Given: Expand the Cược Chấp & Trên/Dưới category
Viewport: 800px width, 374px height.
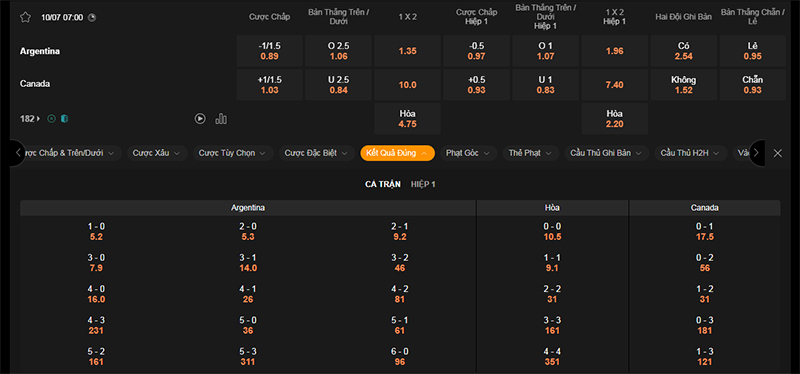Looking at the screenshot, I should click(x=70, y=153).
